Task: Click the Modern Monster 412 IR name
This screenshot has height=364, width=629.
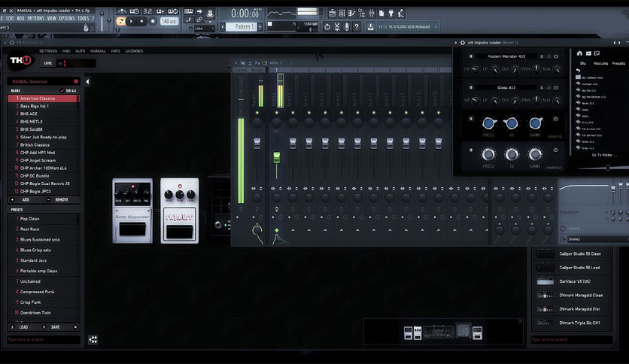Action: pyautogui.click(x=506, y=56)
